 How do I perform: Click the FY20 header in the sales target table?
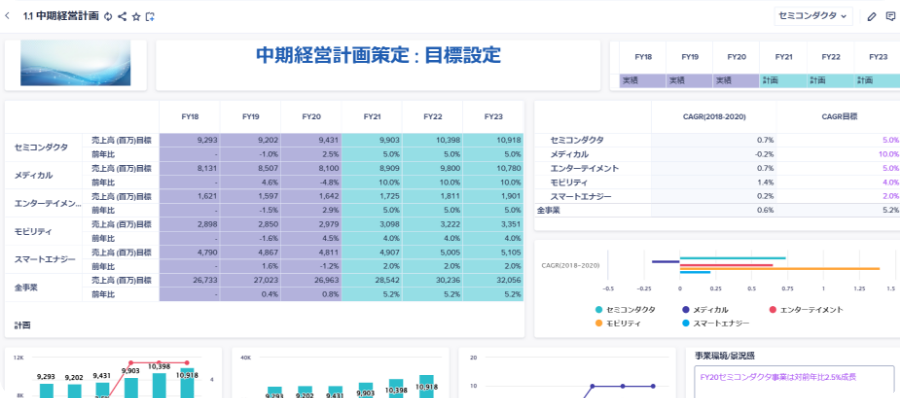point(311,116)
